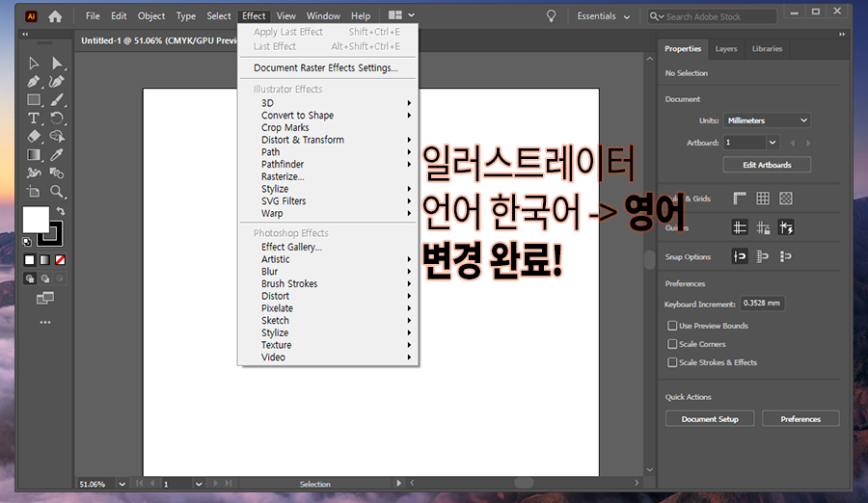The height and width of the screenshot is (503, 868).
Task: Select the Paintbrush tool
Action: click(57, 99)
